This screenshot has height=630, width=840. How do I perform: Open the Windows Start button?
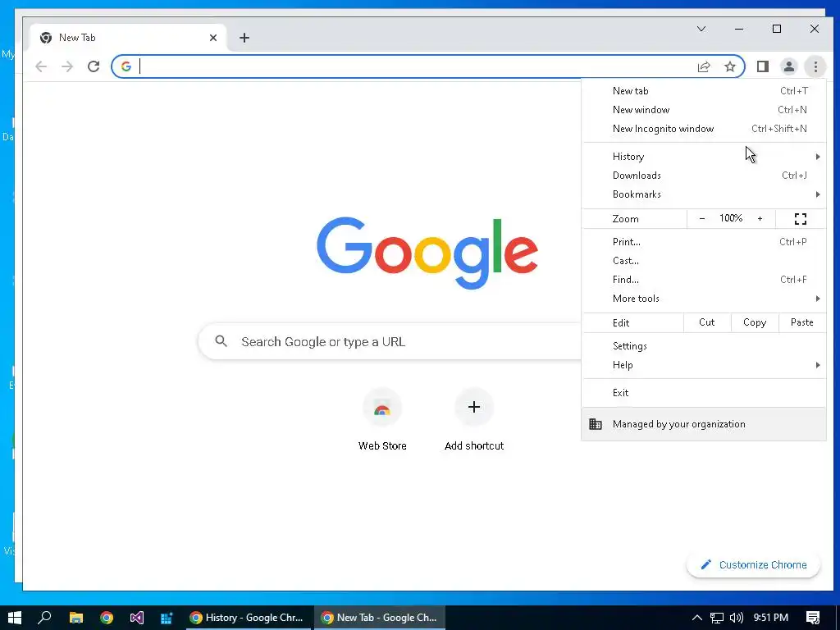[x=15, y=618]
